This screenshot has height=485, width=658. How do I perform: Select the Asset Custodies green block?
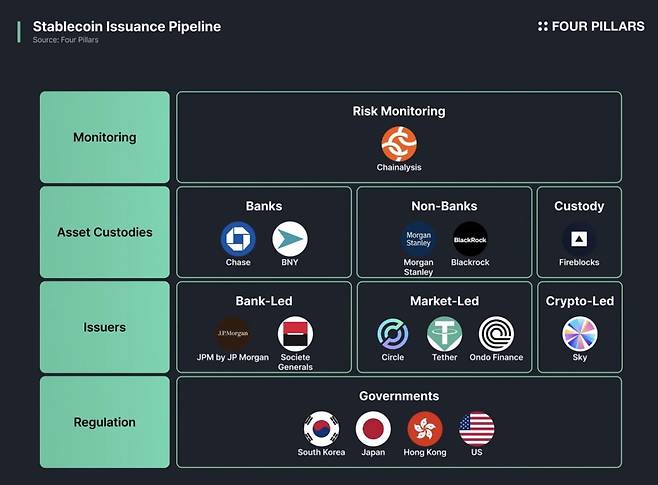[x=105, y=232]
